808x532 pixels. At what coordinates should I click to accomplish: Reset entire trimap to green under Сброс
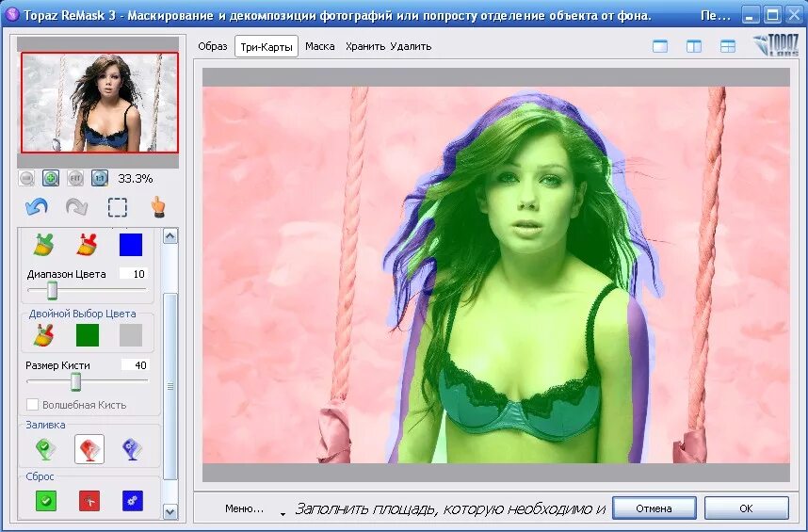[46, 501]
